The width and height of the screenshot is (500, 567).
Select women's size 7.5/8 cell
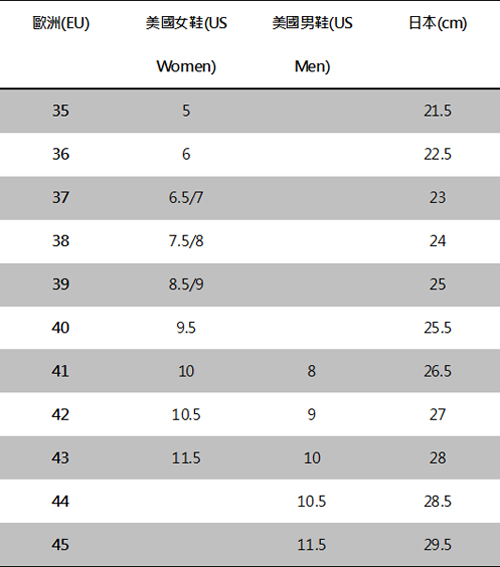pyautogui.click(x=186, y=241)
